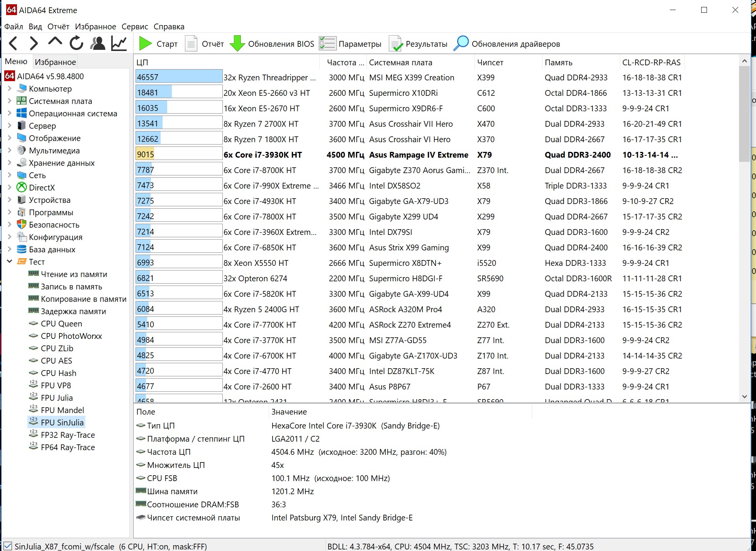Viewport: 756px width, 551px height.
Task: Switch to the Избранное tab
Action: click(x=55, y=62)
